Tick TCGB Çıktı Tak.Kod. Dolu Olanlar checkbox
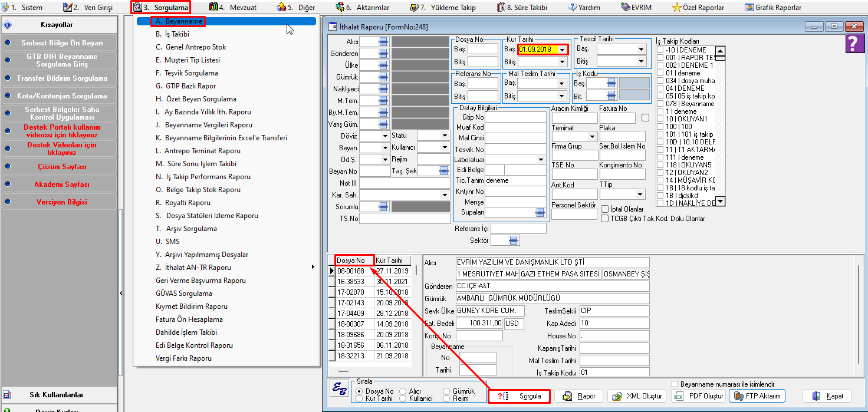Screen dimensions: 868x412 [x=605, y=219]
